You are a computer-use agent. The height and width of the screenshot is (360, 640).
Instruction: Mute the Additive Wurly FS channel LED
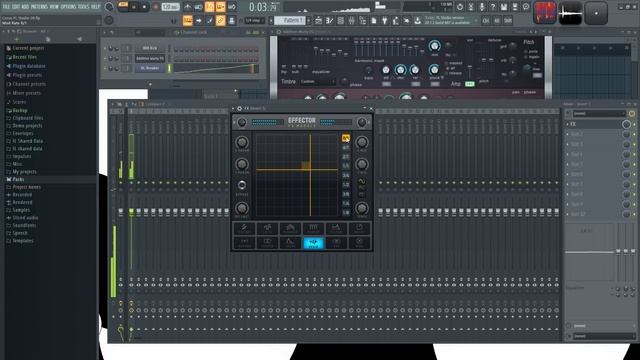pos(105,59)
